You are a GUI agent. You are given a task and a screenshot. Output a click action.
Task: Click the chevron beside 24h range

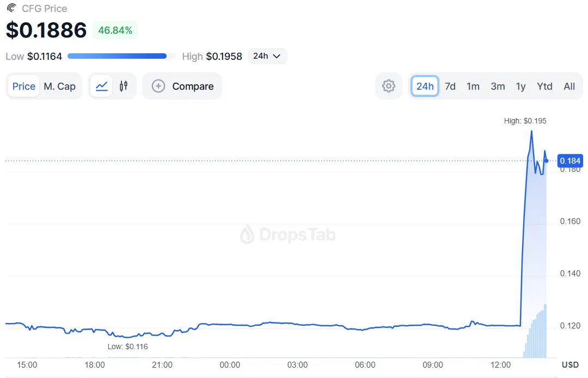[277, 56]
